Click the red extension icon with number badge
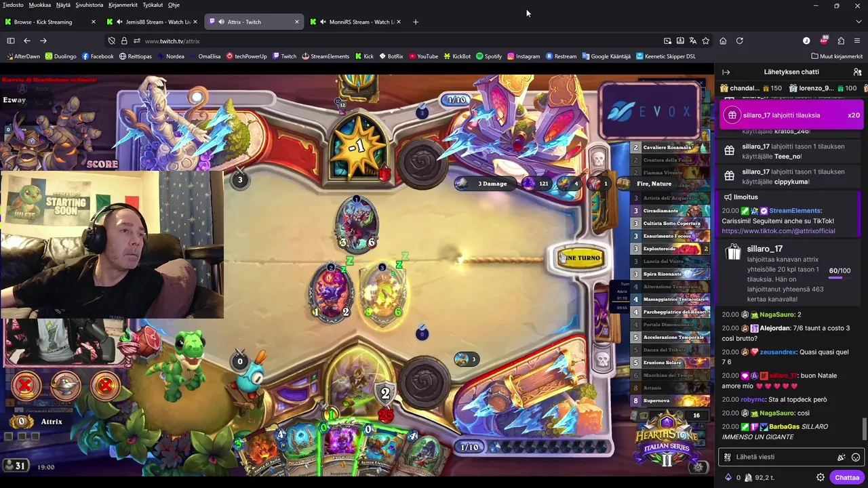Viewport: 868px width, 488px height. click(x=824, y=41)
